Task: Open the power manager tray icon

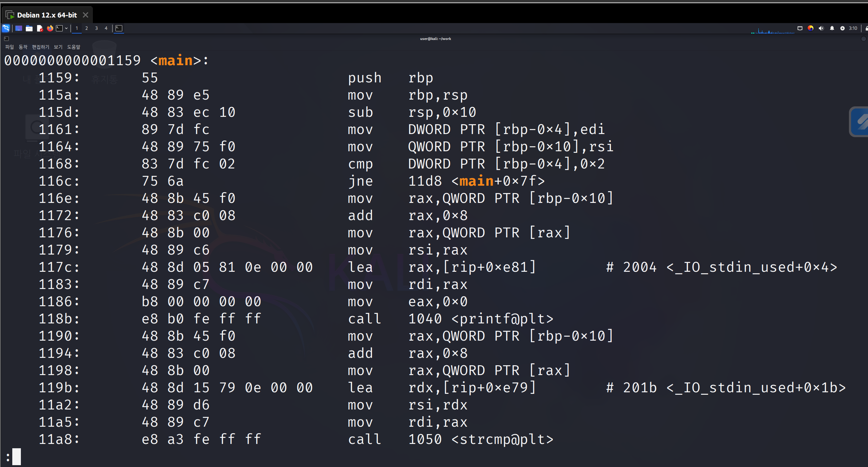Action: (843, 28)
